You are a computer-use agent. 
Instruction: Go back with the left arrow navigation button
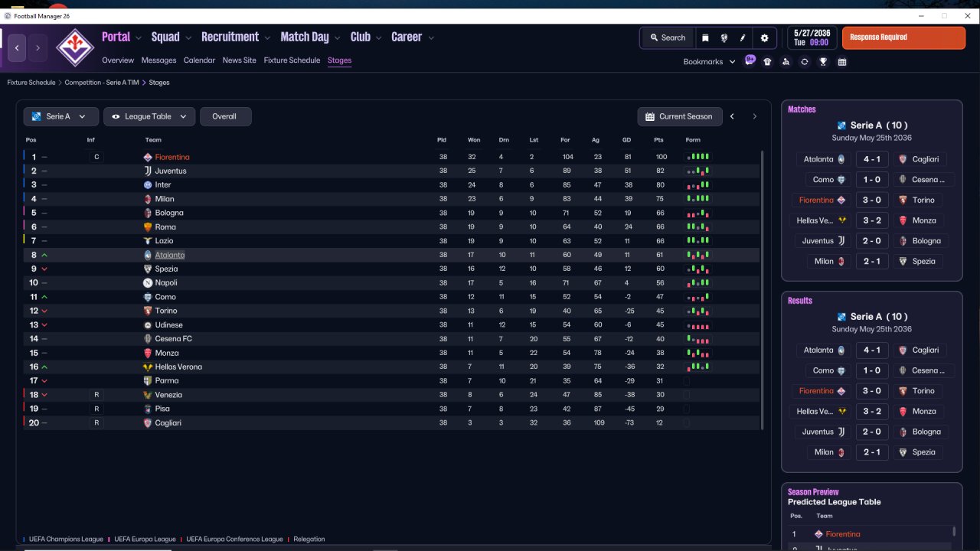coord(17,47)
